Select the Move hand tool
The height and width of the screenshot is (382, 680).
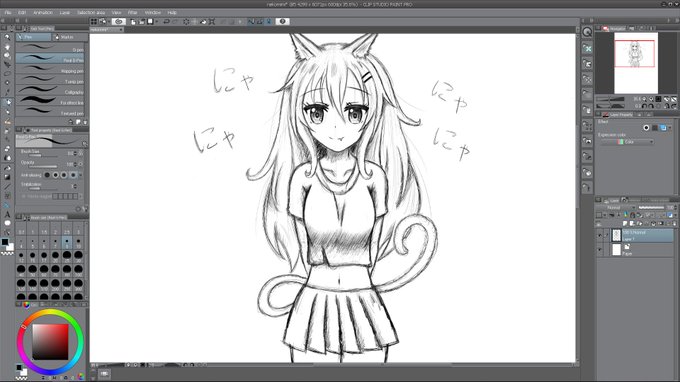pyautogui.click(x=7, y=46)
